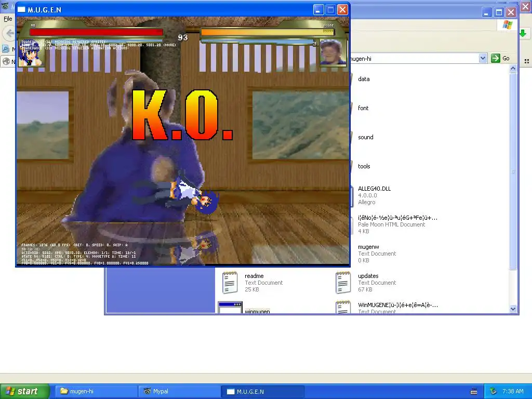Click the keyboard icon in system tray

pos(474,392)
